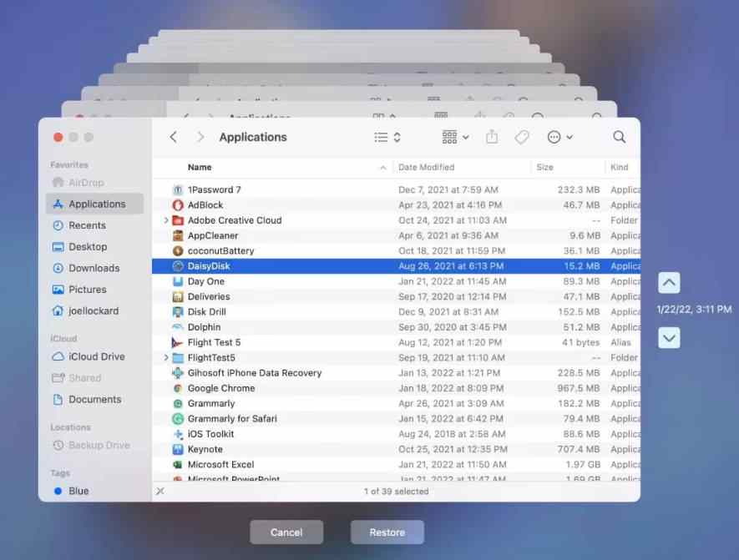Select the coconutBattery app icon
This screenshot has height=560, width=739.
[178, 250]
